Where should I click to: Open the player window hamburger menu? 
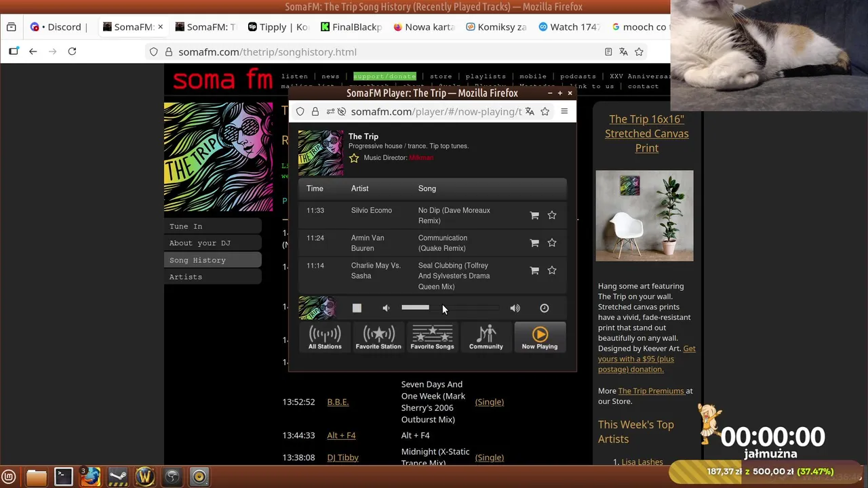coord(564,111)
